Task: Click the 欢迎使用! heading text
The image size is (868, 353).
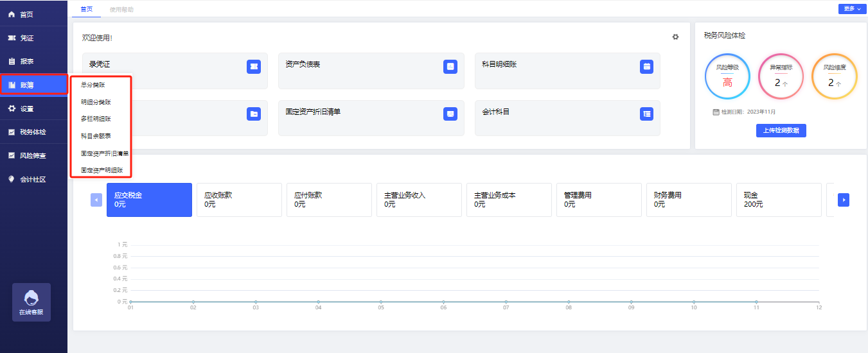Action: tap(97, 38)
